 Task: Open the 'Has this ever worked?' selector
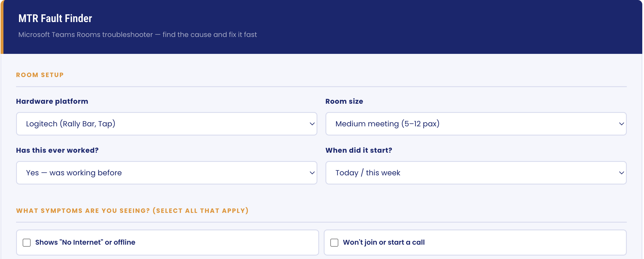pyautogui.click(x=166, y=173)
